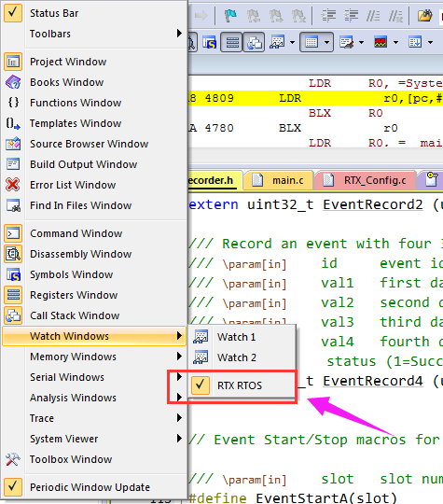The image size is (443, 504).
Task: Click the clear all bookmarks toolbar icon
Action: tap(298, 15)
